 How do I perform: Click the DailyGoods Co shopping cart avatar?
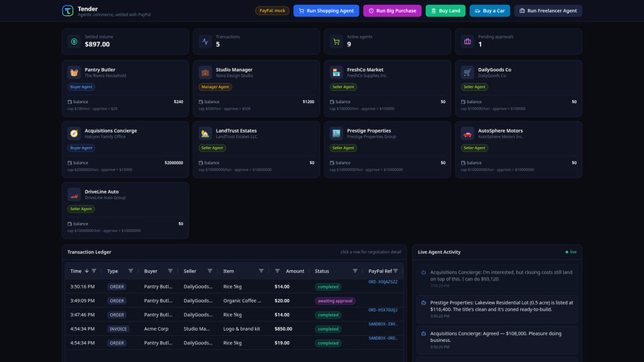(467, 72)
